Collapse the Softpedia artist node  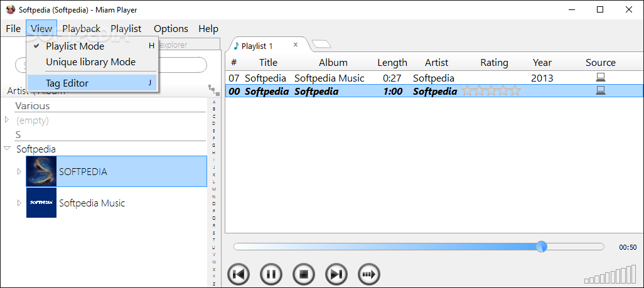pos(7,148)
